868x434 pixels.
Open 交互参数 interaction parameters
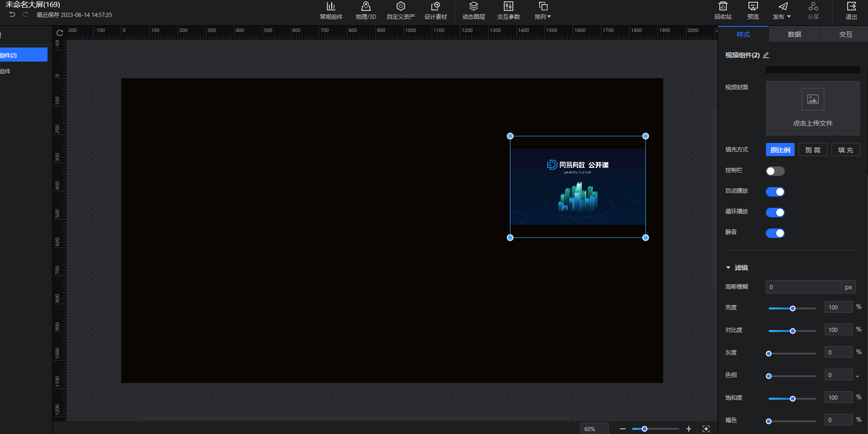(508, 7)
